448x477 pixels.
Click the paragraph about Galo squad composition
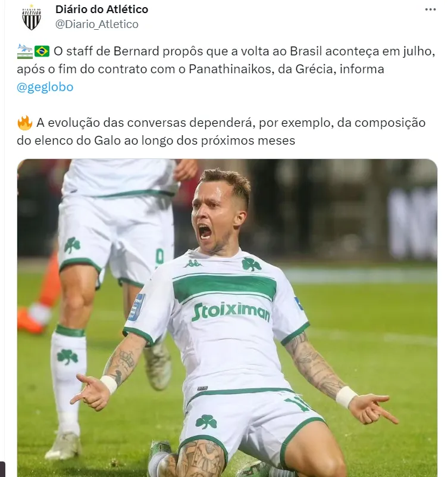click(x=221, y=132)
